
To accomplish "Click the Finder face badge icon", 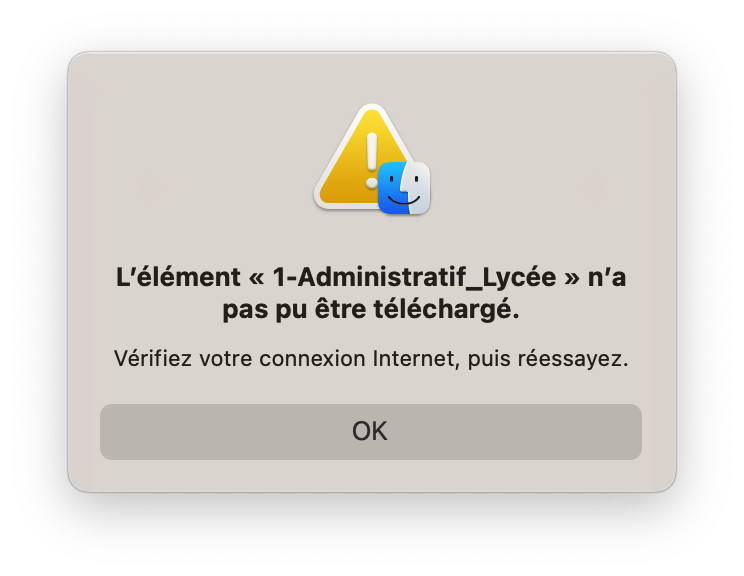I will pyautogui.click(x=404, y=188).
